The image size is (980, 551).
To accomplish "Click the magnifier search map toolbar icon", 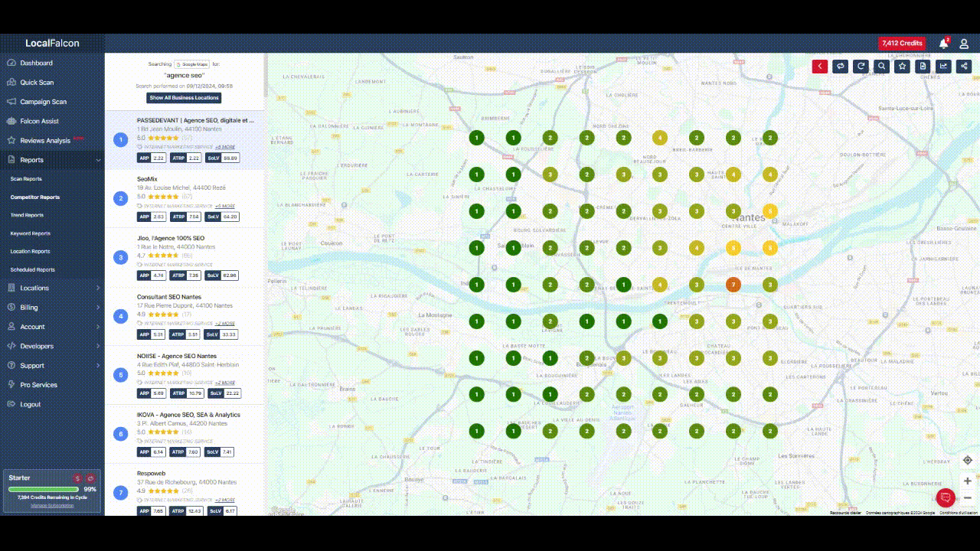I will click(882, 67).
